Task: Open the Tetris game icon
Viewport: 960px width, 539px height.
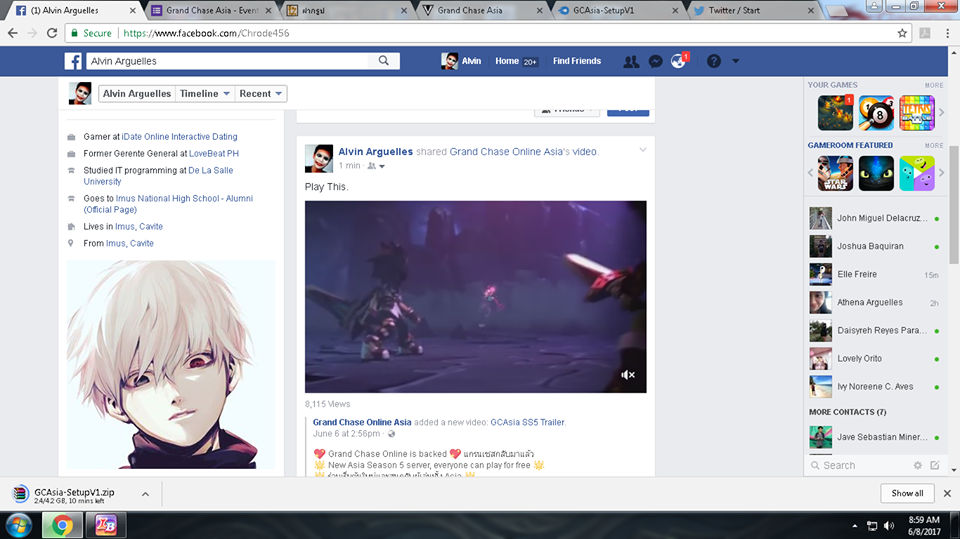Action: pyautogui.click(x=917, y=113)
